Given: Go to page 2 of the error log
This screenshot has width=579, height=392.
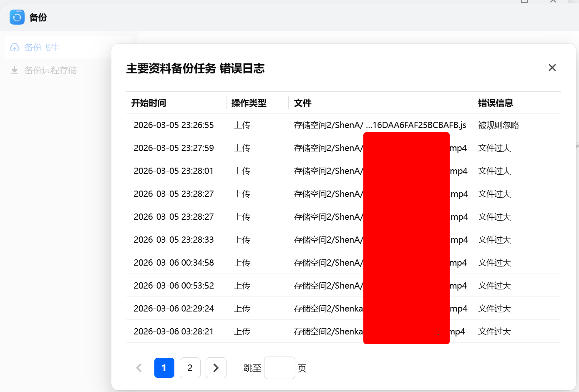Looking at the screenshot, I should point(190,367).
